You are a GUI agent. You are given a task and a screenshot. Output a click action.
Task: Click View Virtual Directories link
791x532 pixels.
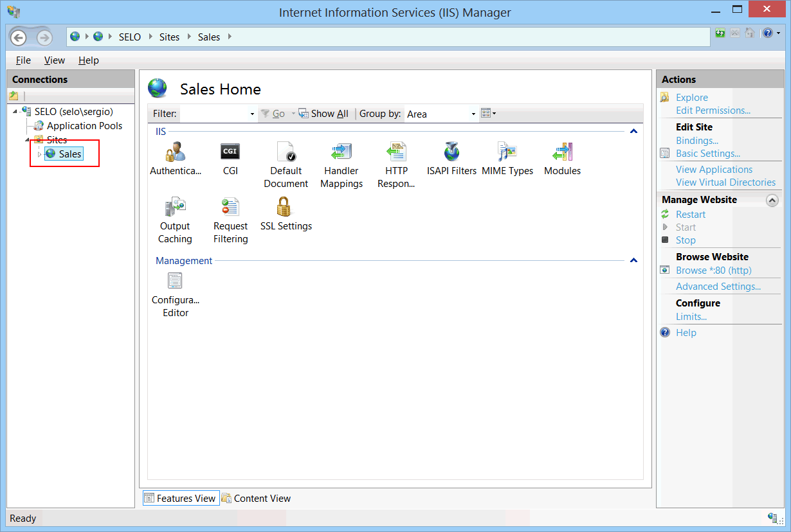(725, 182)
